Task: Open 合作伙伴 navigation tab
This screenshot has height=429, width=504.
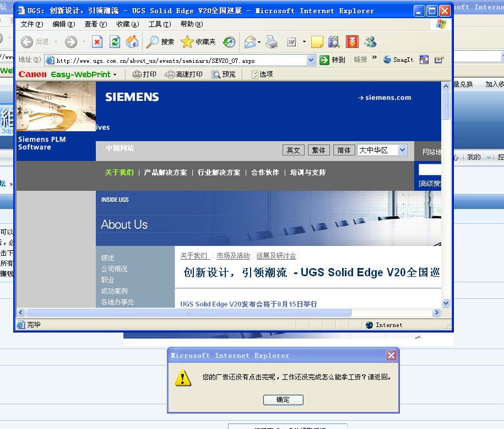Action: pos(265,173)
